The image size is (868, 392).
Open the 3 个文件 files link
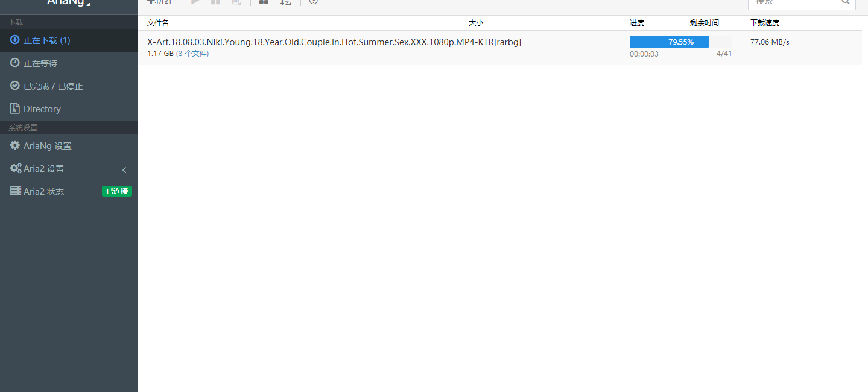192,54
